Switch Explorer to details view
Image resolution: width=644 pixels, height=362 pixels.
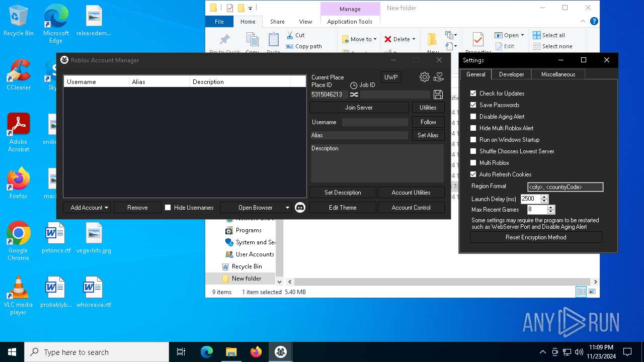[581, 292]
